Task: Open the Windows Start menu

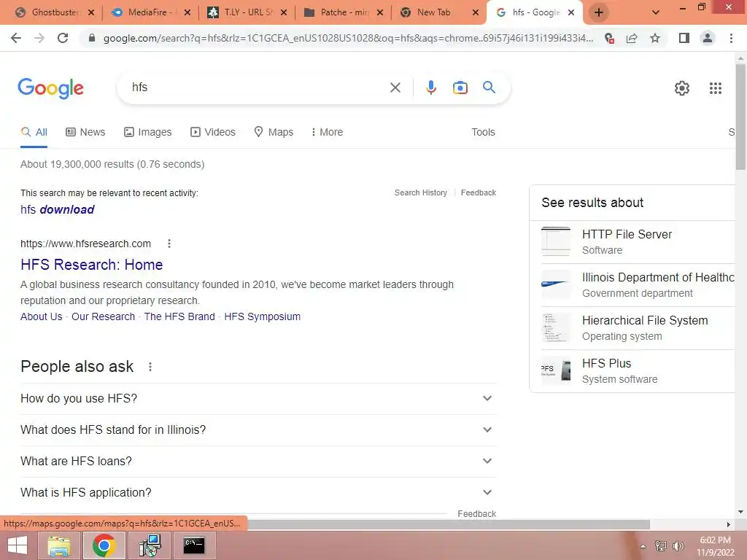Action: point(18,545)
